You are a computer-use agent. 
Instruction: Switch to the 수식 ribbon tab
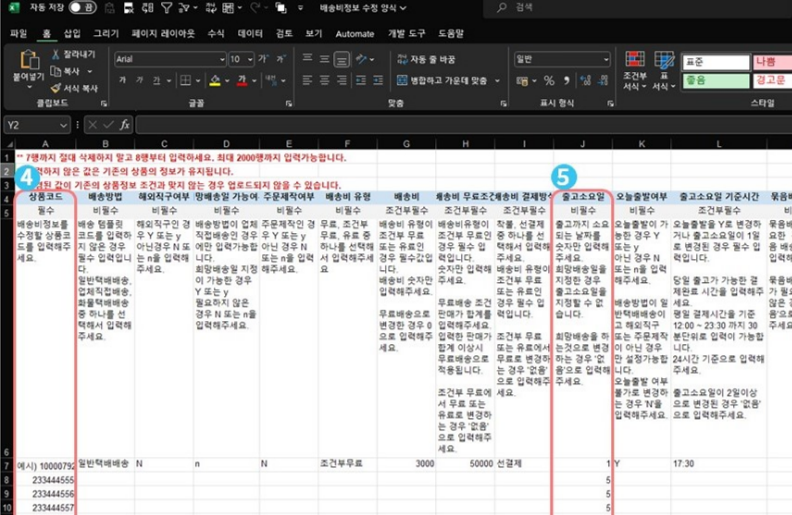tap(216, 33)
